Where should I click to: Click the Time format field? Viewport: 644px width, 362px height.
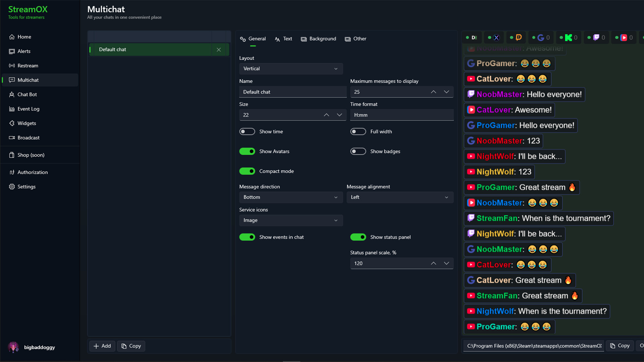click(402, 115)
